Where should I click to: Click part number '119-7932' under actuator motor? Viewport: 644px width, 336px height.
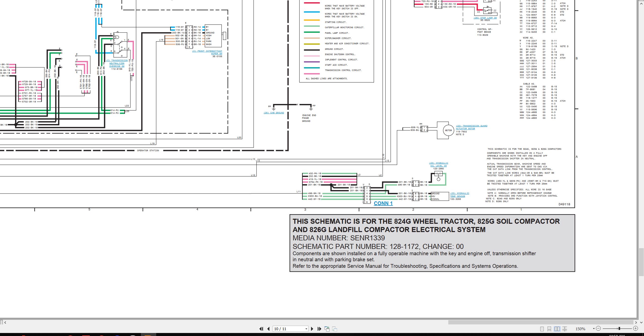(461, 132)
